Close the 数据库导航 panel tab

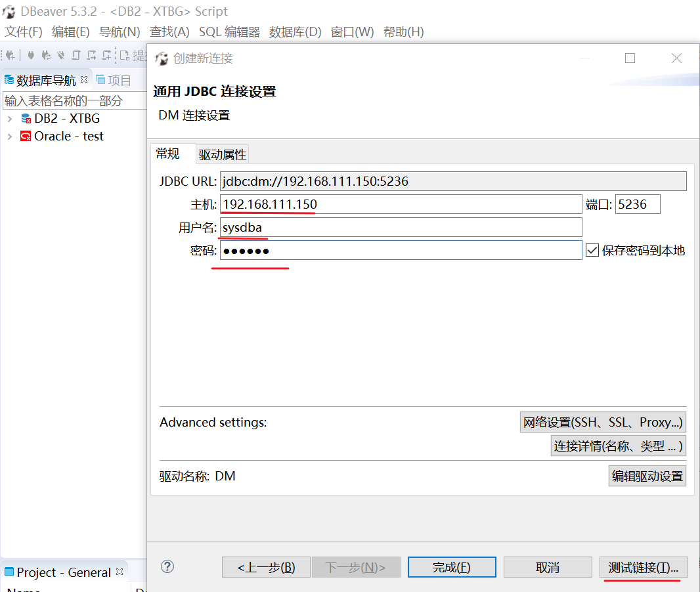84,79
